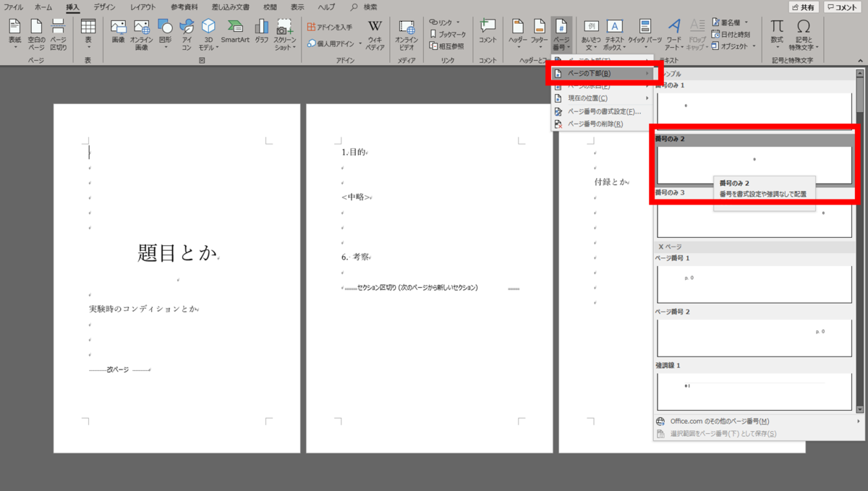
Task: Open the table (表) insert button
Action: tap(88, 34)
